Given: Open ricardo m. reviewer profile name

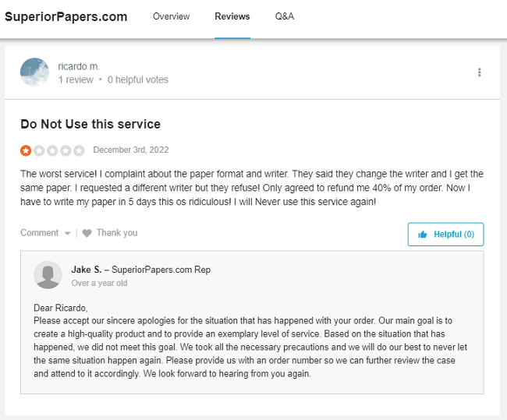Looking at the screenshot, I should (x=79, y=66).
